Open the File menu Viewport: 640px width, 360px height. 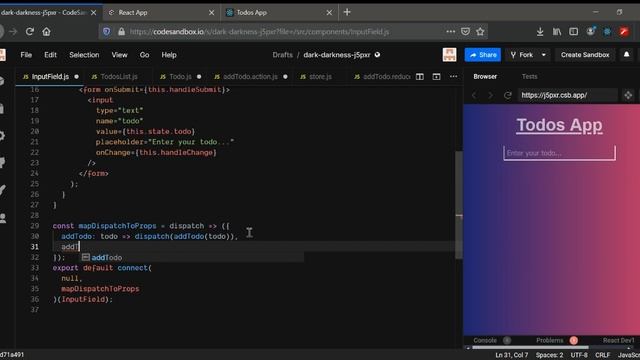26,55
